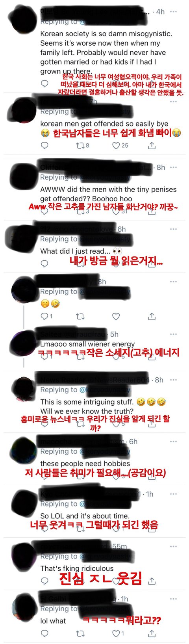Share the 'korean men get offended so easily' tweet
The image size is (189, 644).
[152, 146]
